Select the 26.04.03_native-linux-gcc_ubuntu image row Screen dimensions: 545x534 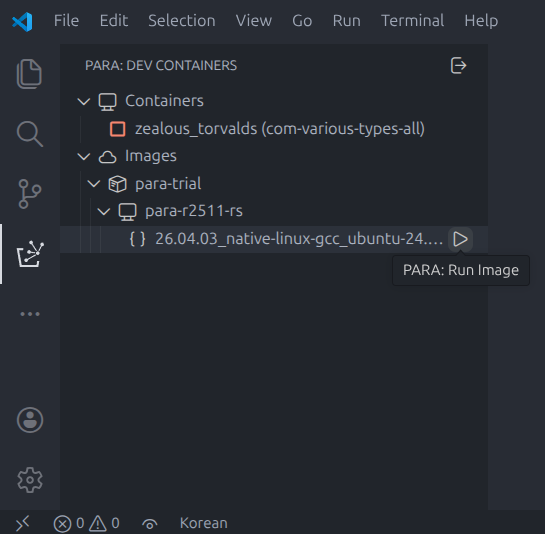274,239
